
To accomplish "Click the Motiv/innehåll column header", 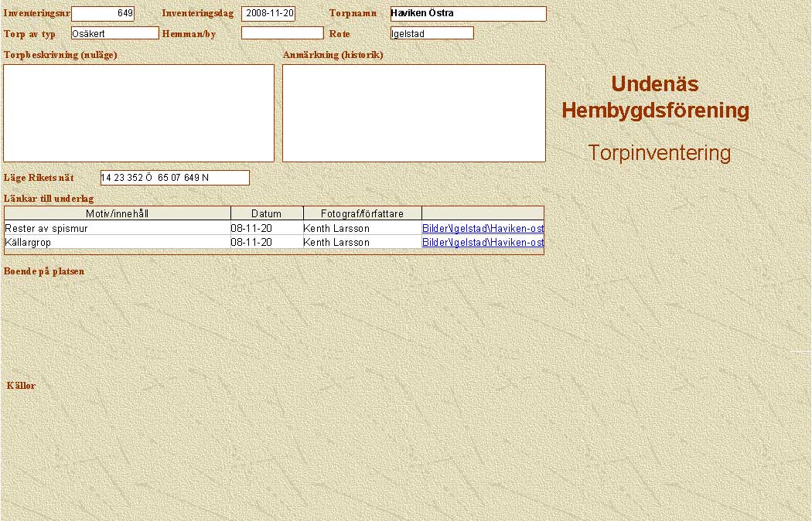I will click(118, 213).
